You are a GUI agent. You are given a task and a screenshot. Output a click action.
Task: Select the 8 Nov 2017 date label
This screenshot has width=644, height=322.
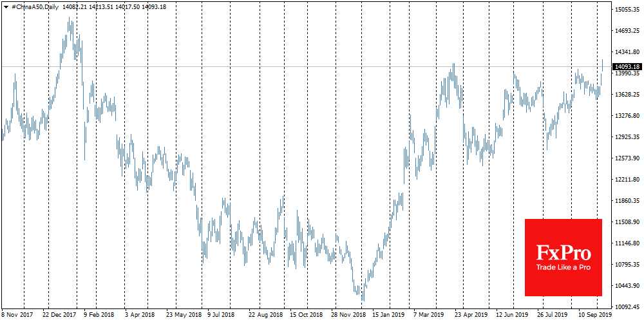[x=18, y=316]
